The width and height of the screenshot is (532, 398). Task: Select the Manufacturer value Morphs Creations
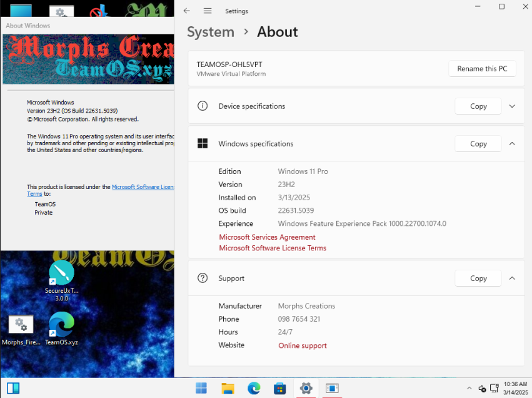[x=306, y=306]
